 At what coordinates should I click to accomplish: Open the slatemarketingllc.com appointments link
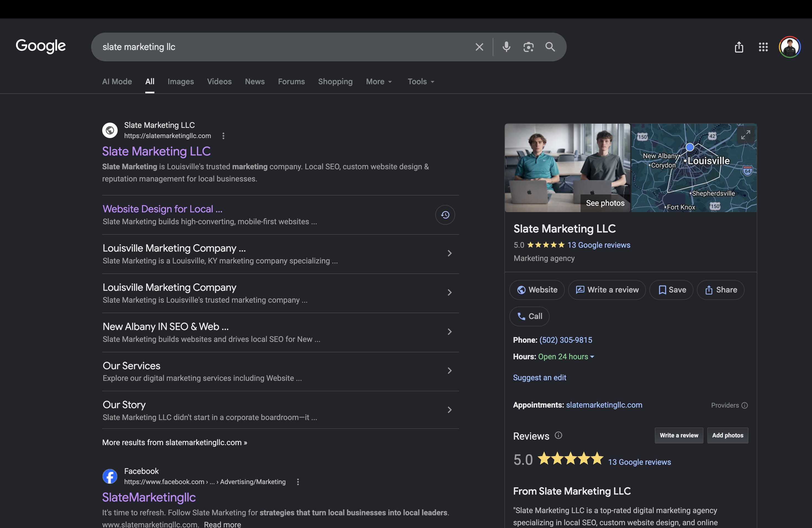pyautogui.click(x=604, y=405)
